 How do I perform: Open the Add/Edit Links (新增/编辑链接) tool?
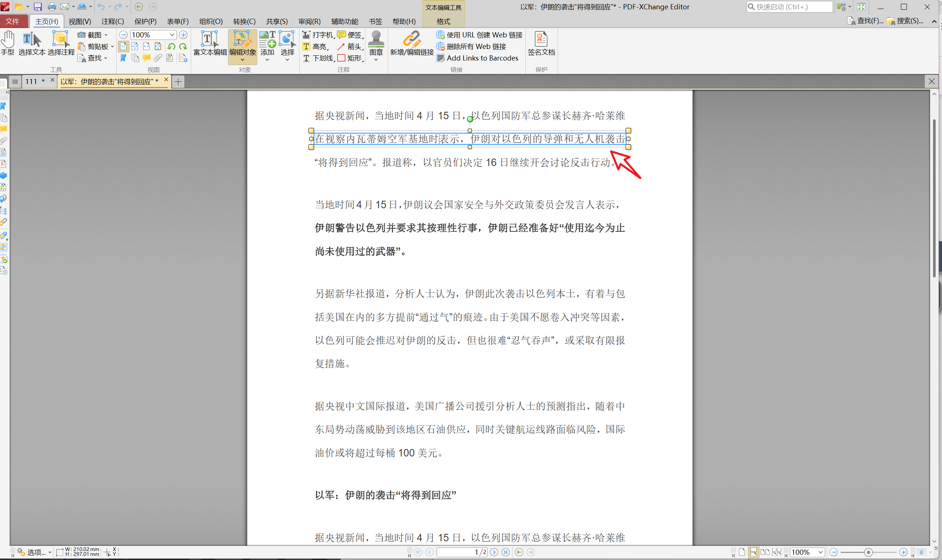(412, 43)
